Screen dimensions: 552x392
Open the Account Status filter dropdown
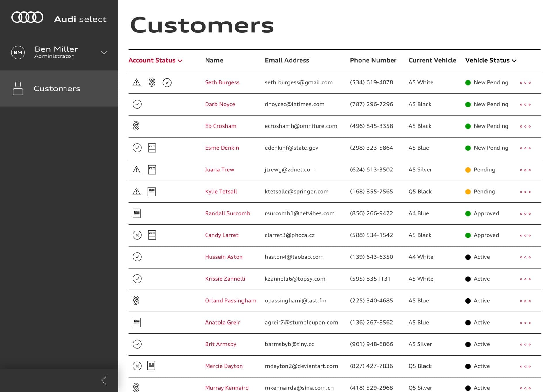(x=155, y=60)
